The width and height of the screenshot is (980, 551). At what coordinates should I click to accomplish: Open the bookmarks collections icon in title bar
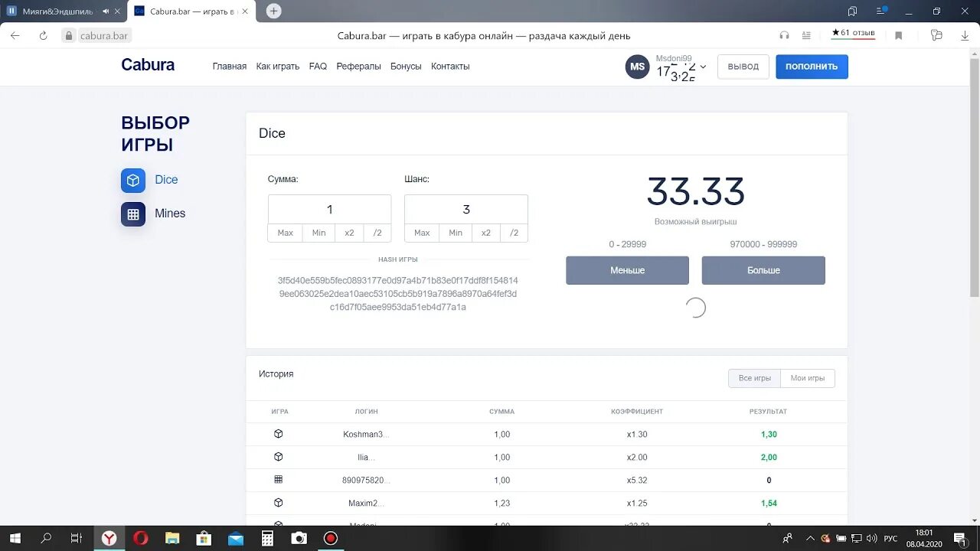(852, 11)
